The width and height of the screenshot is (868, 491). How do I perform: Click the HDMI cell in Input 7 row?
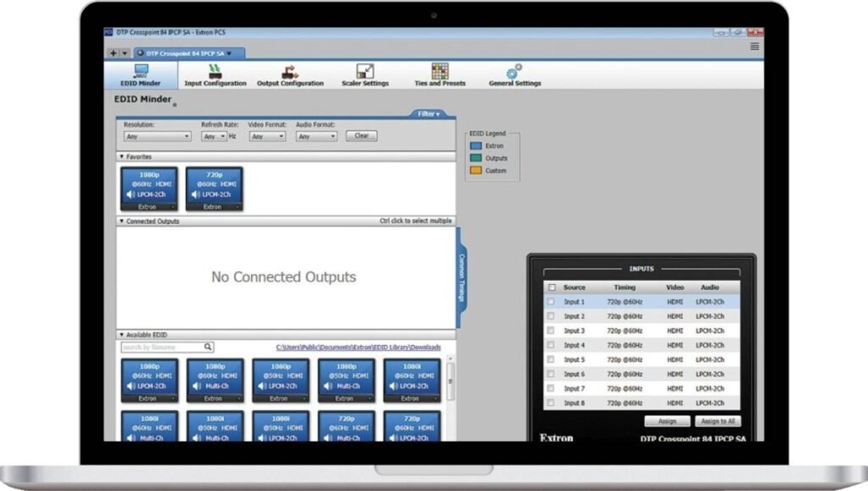(x=675, y=388)
